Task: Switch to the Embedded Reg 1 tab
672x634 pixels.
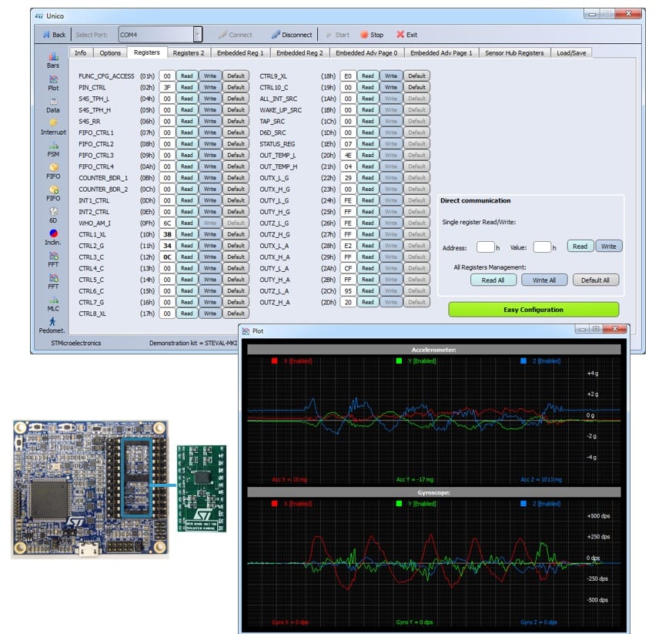Action: click(x=239, y=53)
